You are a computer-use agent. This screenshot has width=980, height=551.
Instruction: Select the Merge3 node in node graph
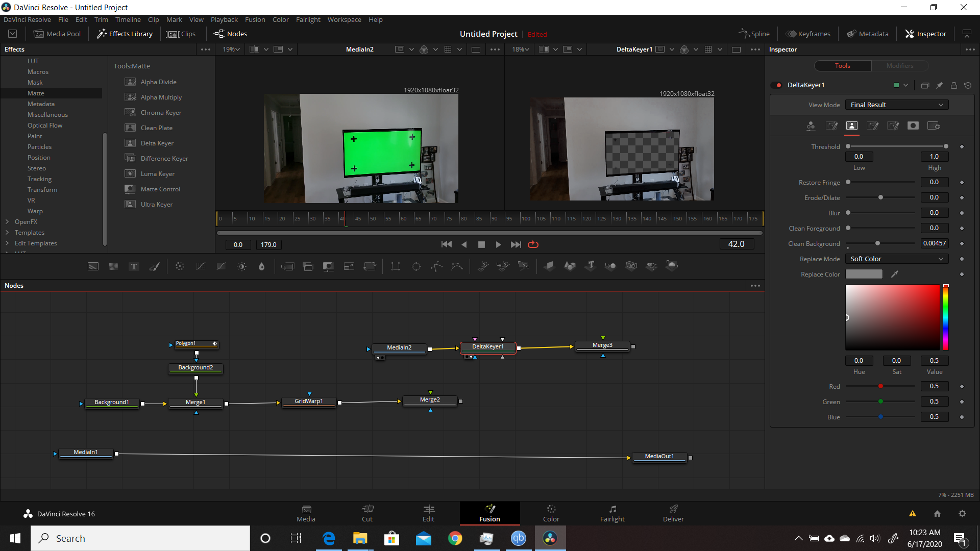click(x=602, y=346)
